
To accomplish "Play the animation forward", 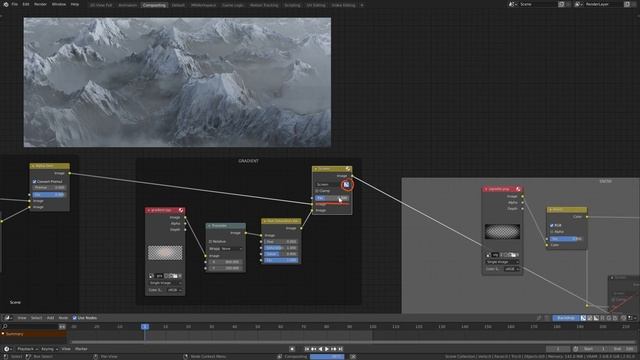I will [x=327, y=349].
